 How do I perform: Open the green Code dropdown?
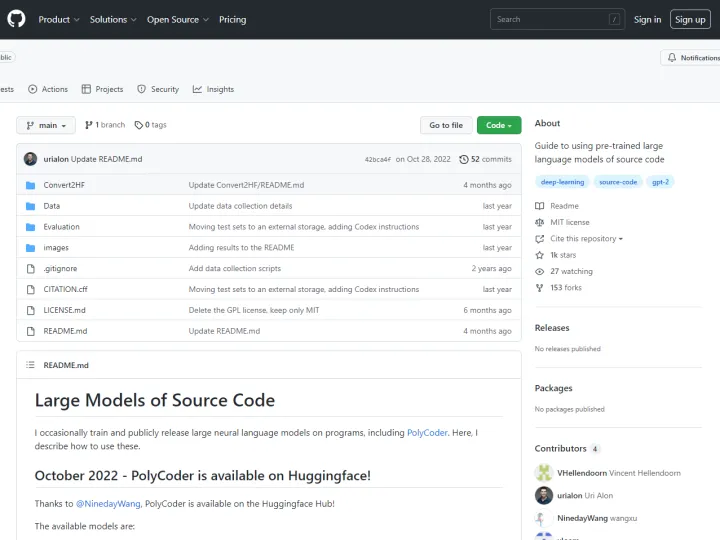point(499,125)
